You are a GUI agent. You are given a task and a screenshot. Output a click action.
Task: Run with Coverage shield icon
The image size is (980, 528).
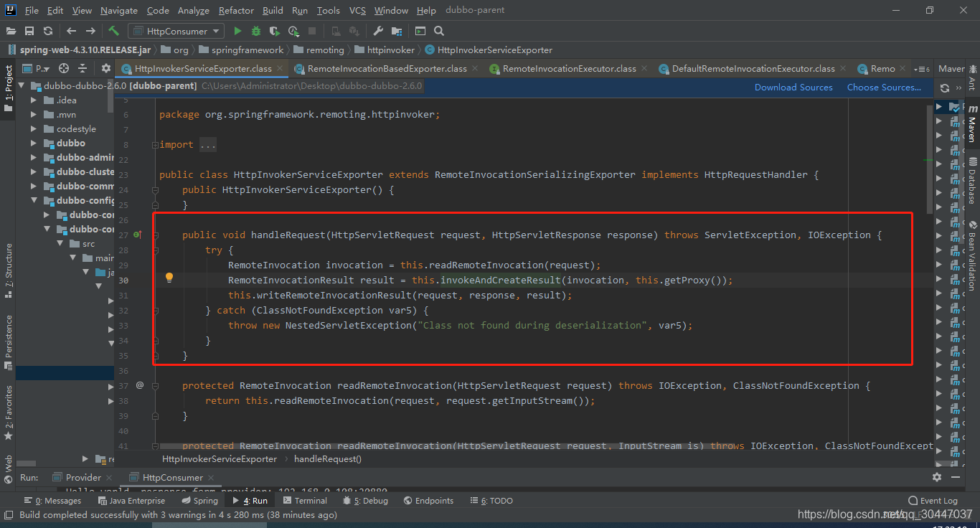274,31
